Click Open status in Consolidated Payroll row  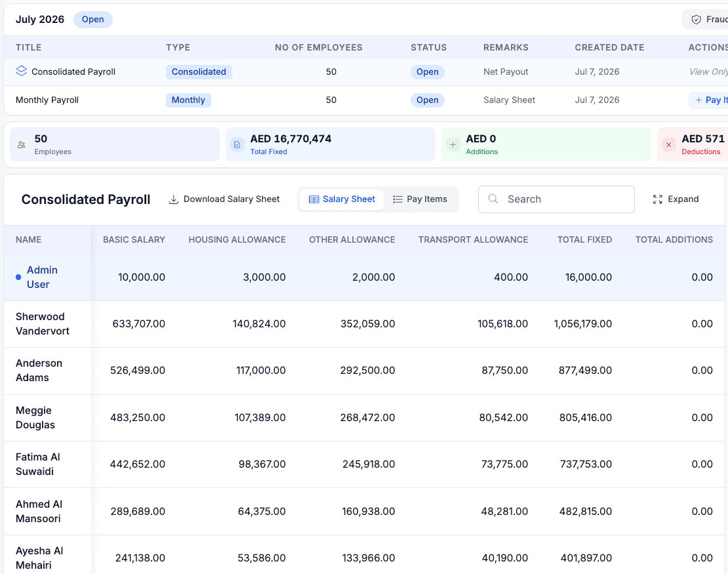427,72
